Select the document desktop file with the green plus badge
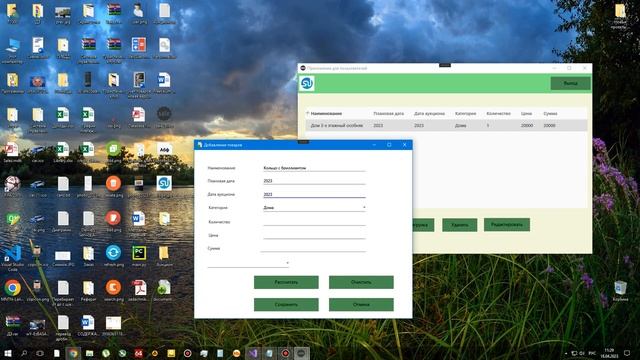 [164, 291]
